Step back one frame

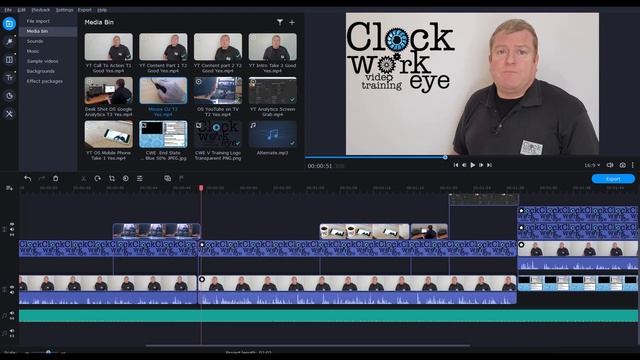coord(464,165)
